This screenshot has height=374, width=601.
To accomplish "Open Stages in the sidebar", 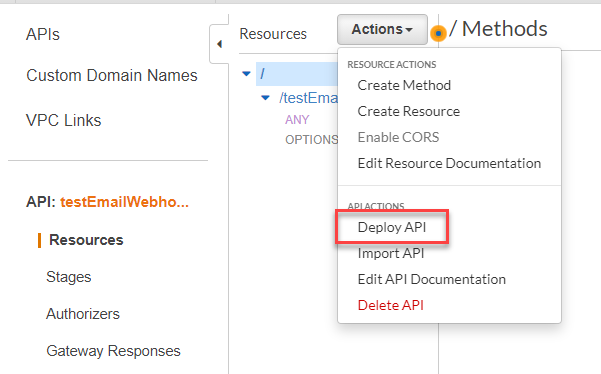I will (69, 277).
